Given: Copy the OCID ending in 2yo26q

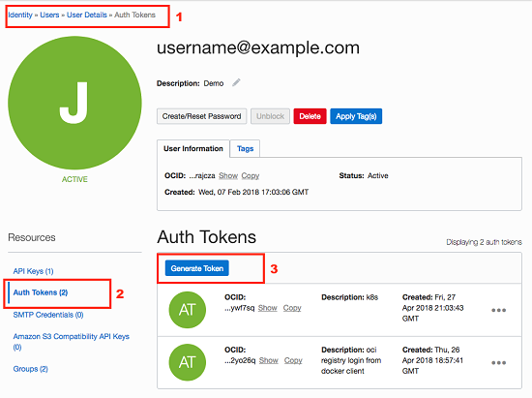Looking at the screenshot, I should (x=293, y=360).
